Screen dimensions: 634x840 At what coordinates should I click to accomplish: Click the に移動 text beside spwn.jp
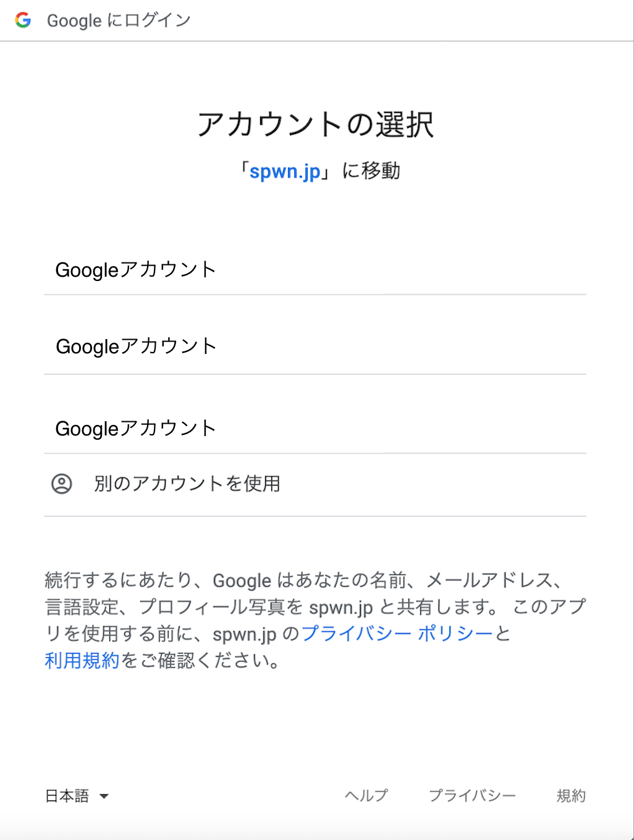click(x=371, y=170)
